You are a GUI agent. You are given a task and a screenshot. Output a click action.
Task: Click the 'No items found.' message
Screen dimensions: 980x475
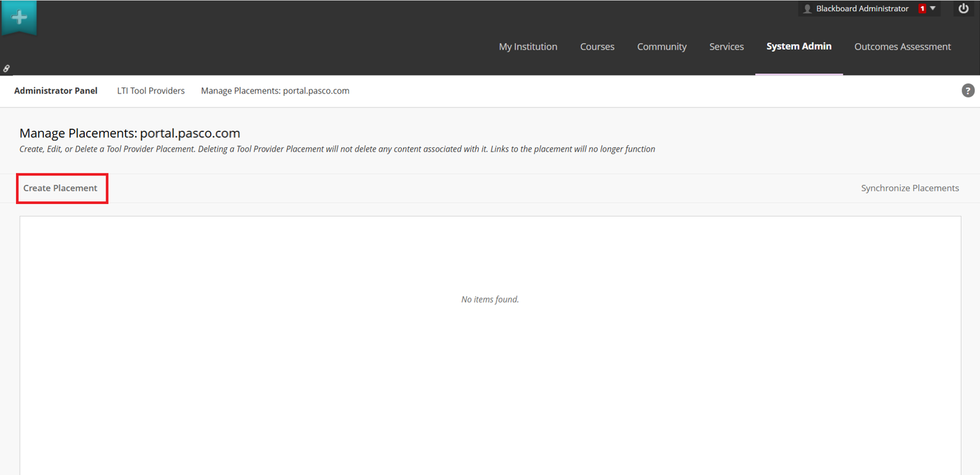(490, 299)
